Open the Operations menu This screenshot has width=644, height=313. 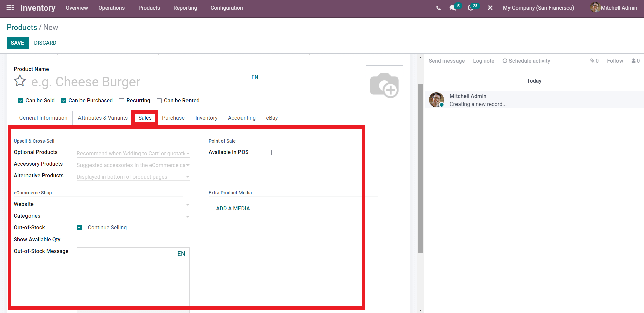point(111,8)
